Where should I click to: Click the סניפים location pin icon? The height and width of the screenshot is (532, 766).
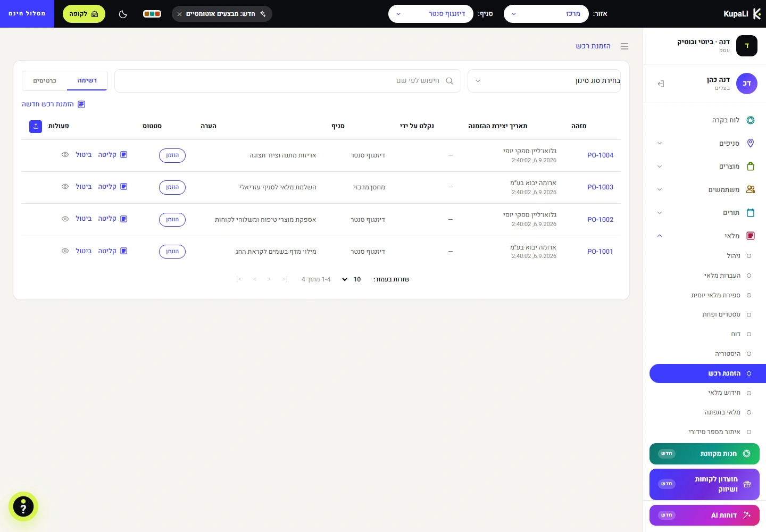click(751, 143)
